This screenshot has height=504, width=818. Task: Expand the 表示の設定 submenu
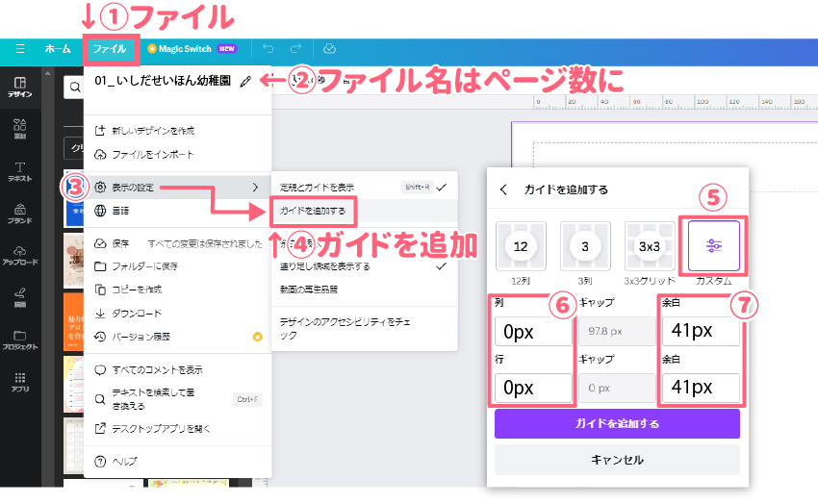[177, 188]
